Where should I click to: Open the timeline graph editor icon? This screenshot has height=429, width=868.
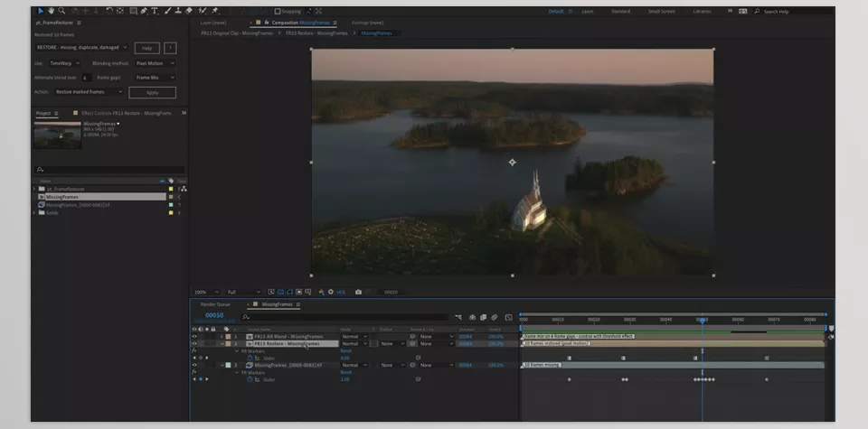pyautogui.click(x=508, y=317)
